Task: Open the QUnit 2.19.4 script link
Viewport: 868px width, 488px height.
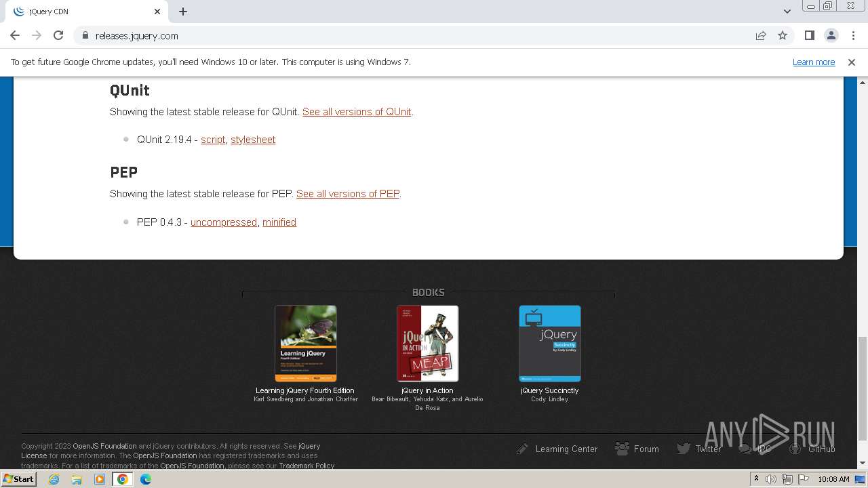Action: [213, 140]
